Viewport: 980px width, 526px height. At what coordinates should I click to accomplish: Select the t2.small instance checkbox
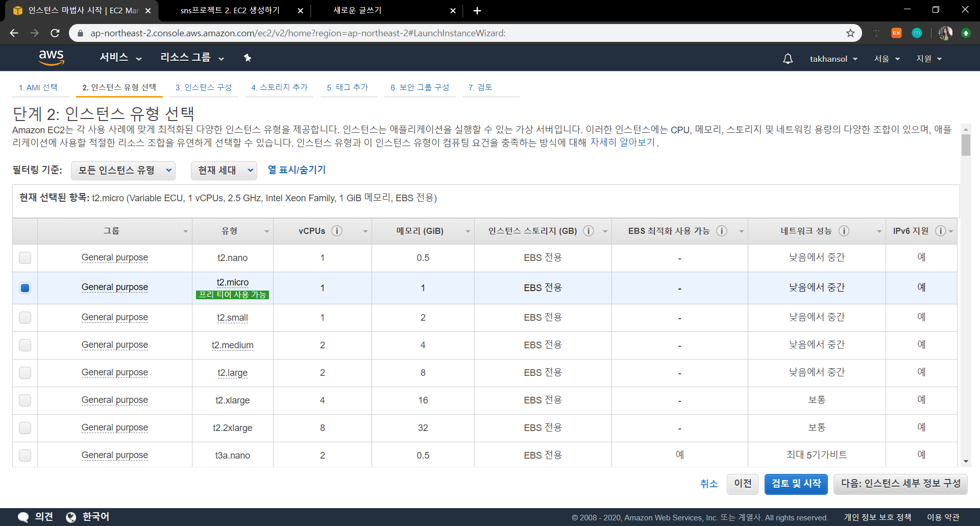pos(25,318)
